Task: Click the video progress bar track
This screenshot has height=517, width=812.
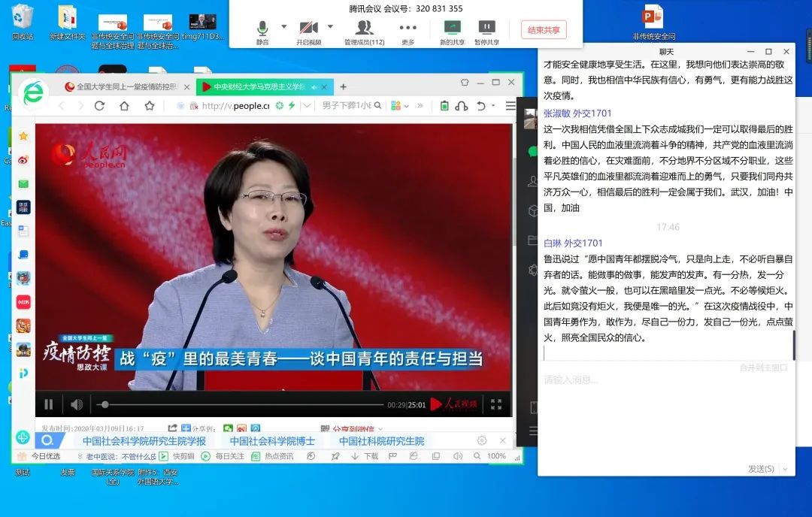Action: 241,405
